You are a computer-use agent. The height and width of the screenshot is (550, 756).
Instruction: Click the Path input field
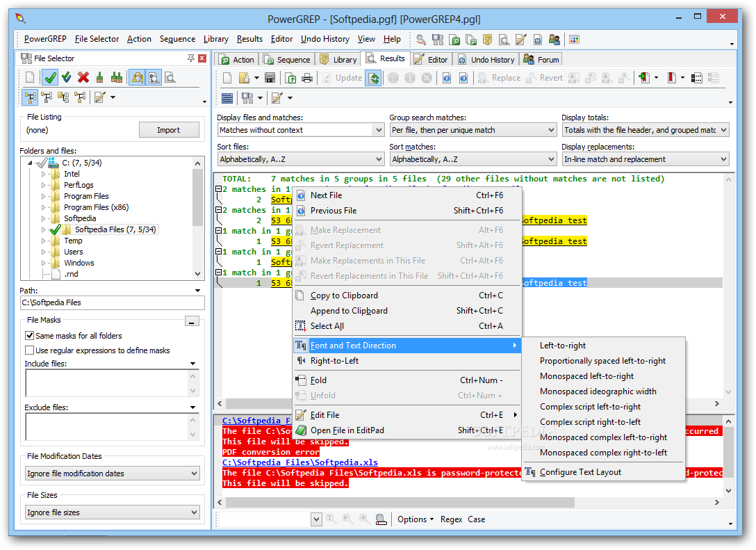113,302
